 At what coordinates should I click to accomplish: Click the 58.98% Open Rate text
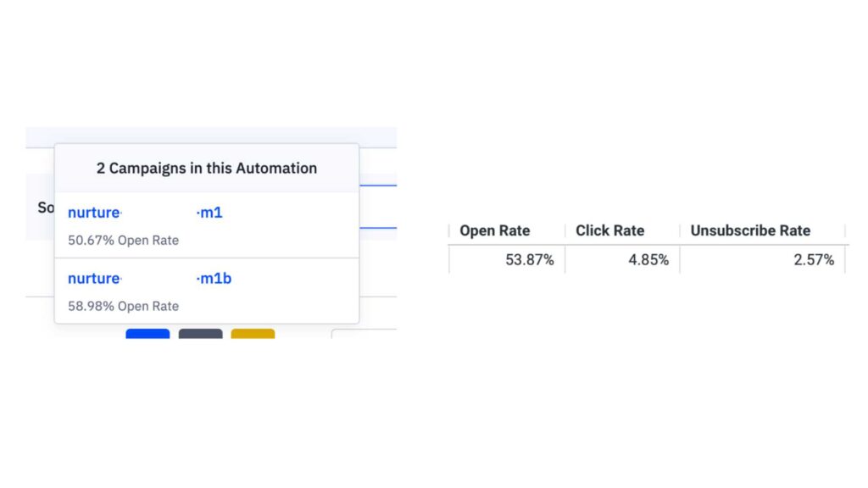coord(123,305)
